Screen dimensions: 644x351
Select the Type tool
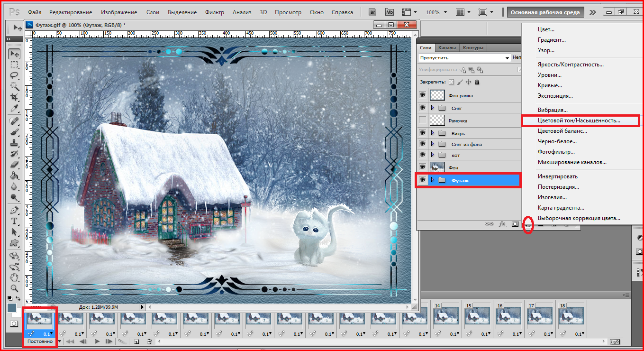coord(15,221)
